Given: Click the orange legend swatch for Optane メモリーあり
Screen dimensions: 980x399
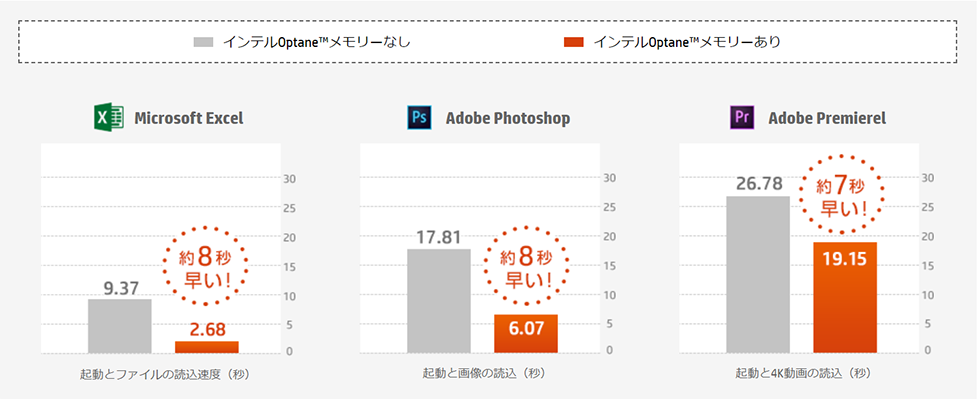Looking at the screenshot, I should point(573,42).
